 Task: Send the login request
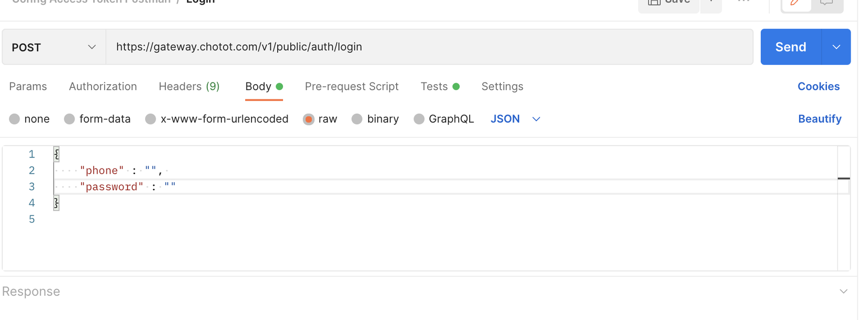[x=790, y=47]
